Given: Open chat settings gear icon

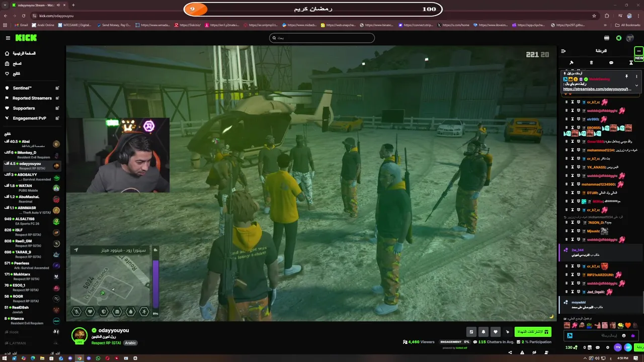Looking at the screenshot, I should [x=607, y=347].
